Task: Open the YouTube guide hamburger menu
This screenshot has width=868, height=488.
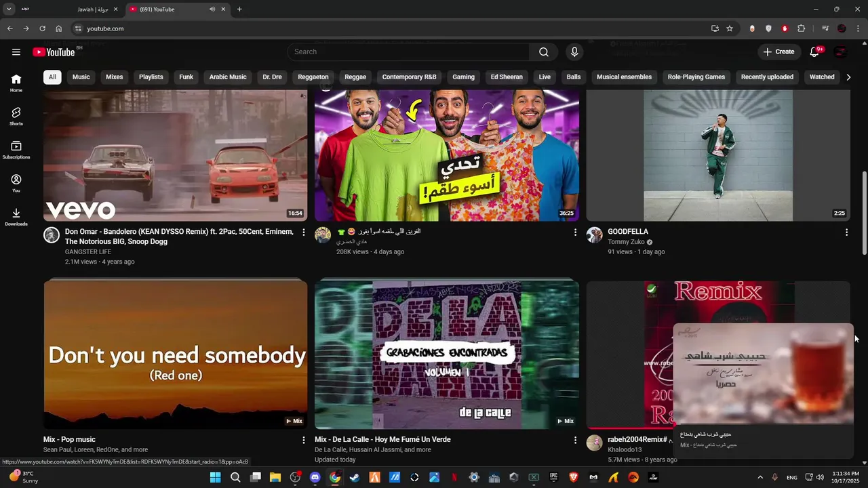Action: click(16, 52)
